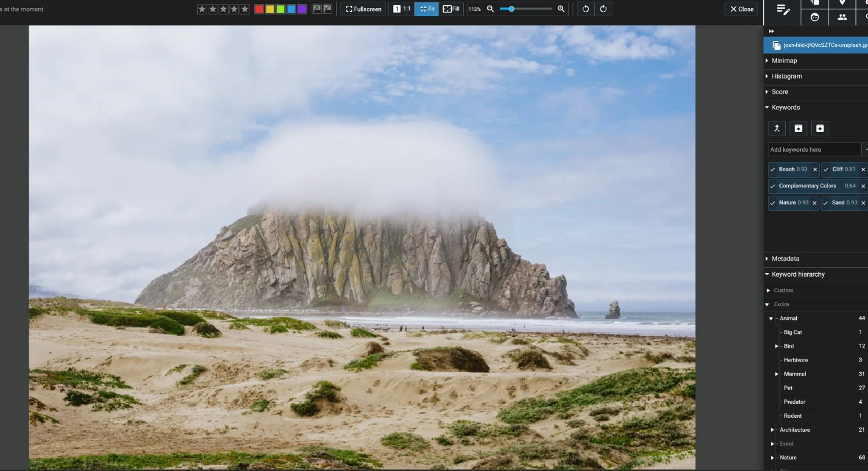The width and height of the screenshot is (868, 471).
Task: Rotate the image counterclockwise
Action: pos(585,9)
